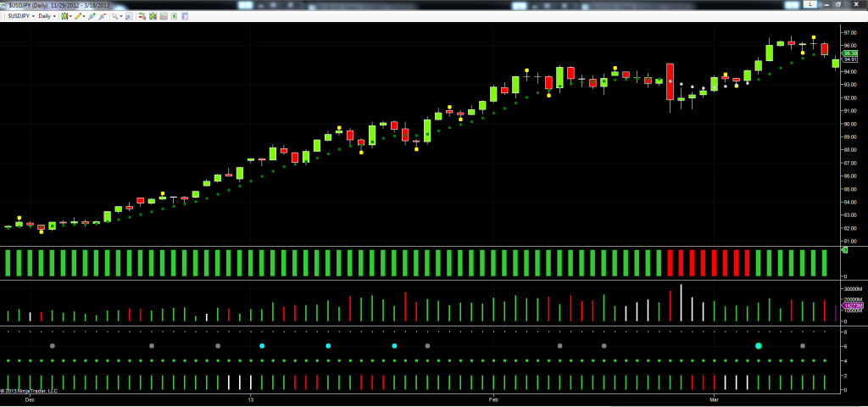Screen dimensions: 868x407
Task: Open the $USDJPY instrument selector dropdown
Action: coord(21,16)
